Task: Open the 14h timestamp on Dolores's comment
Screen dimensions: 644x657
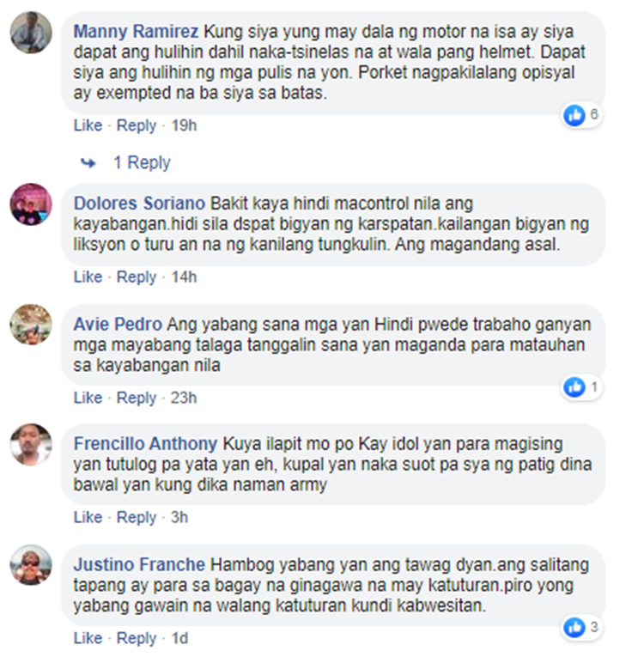Action: pos(184,277)
